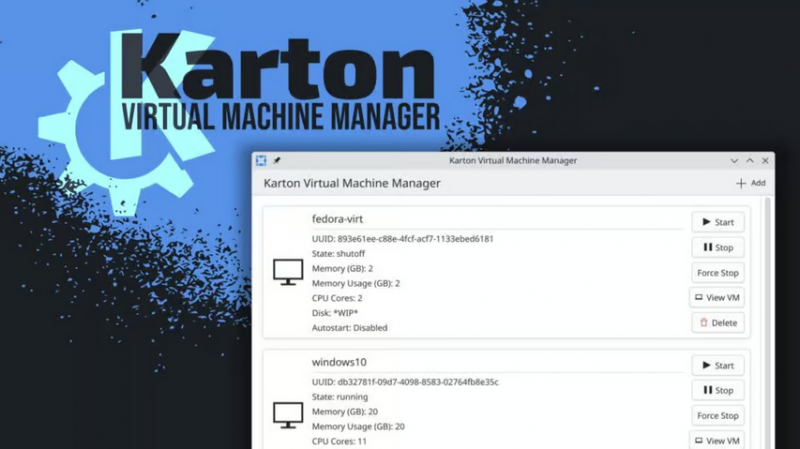Force Stop the fedora-virt machine

(718, 273)
